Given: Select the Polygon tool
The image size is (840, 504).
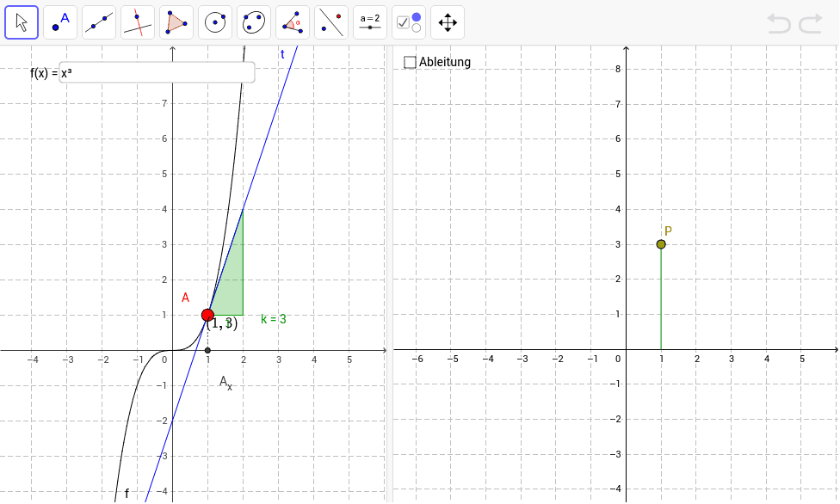Looking at the screenshot, I should [176, 22].
